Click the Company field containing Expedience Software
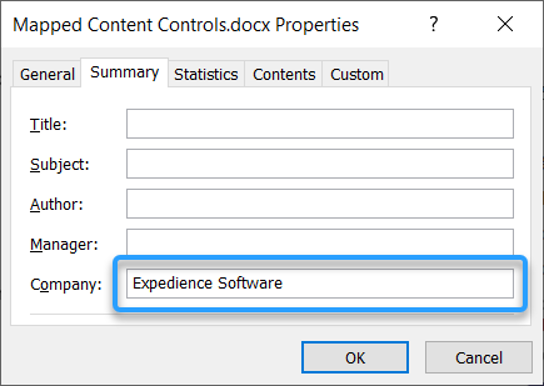 point(320,283)
